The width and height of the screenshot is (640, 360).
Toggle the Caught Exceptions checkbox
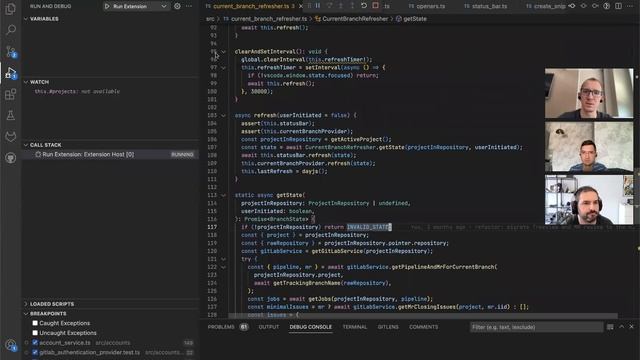(35, 323)
